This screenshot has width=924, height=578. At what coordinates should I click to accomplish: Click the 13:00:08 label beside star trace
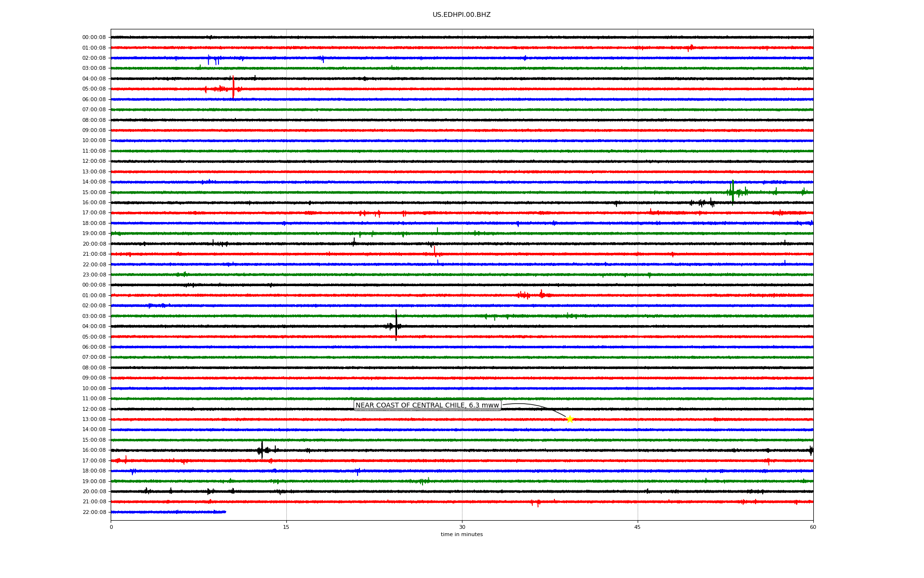(x=94, y=420)
